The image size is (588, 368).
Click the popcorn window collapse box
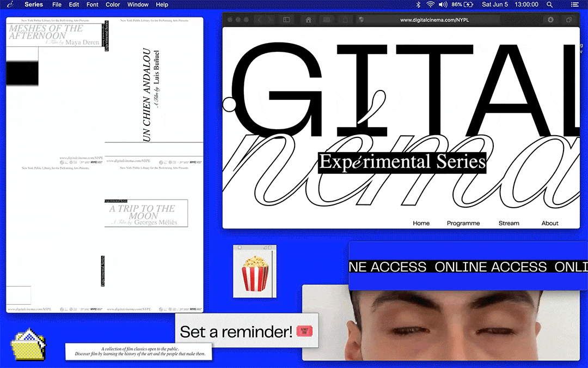pos(269,248)
